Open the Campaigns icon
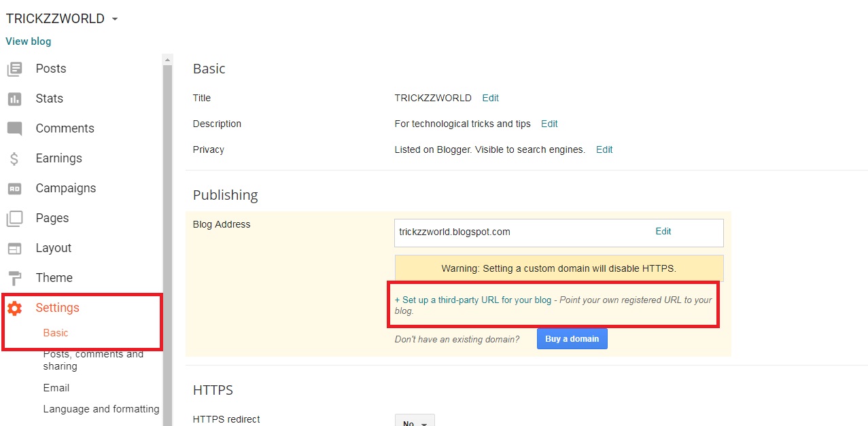Image resolution: width=868 pixels, height=426 pixels. point(14,188)
